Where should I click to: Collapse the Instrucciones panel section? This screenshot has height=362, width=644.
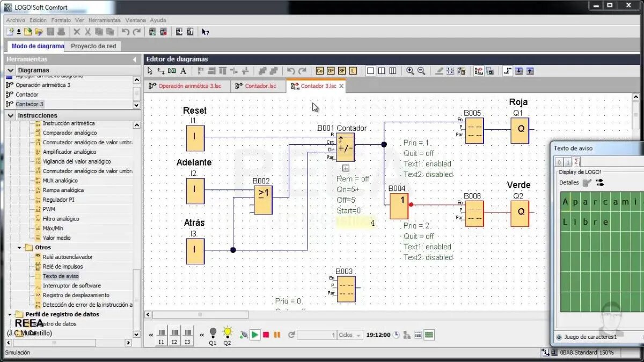click(x=10, y=115)
